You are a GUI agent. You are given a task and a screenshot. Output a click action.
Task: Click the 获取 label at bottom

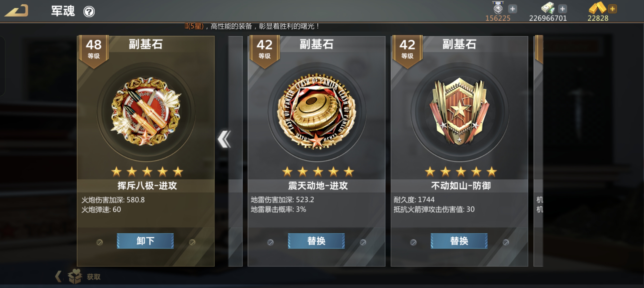[94, 277]
